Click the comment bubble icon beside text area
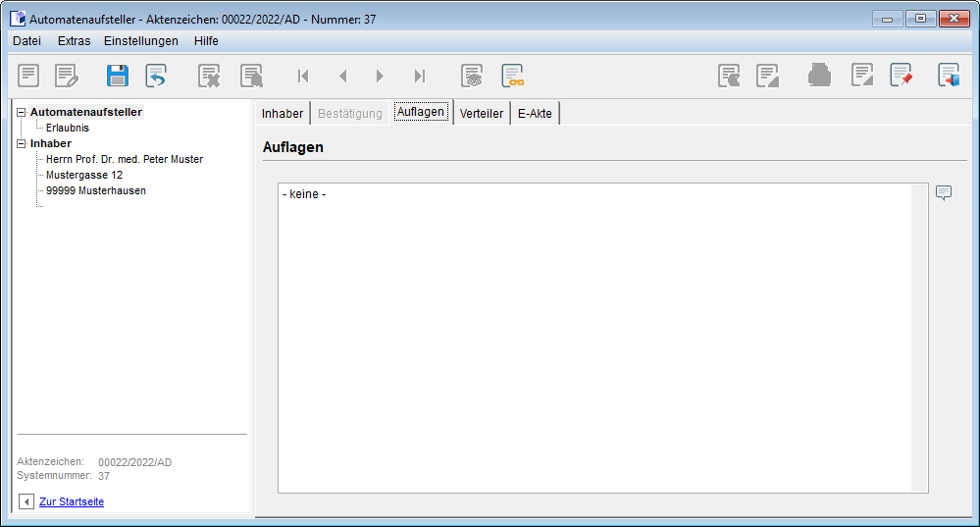Viewport: 980px width, 527px height. point(944,192)
